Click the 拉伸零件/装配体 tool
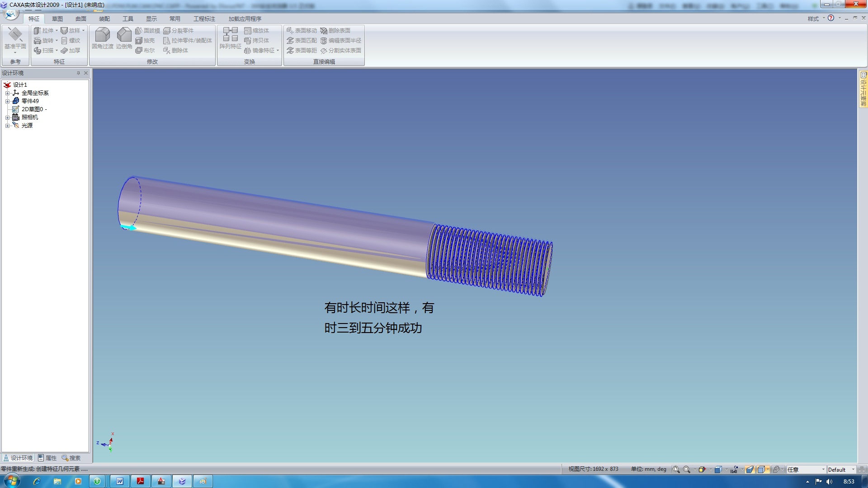The height and width of the screenshot is (488, 868). [187, 40]
